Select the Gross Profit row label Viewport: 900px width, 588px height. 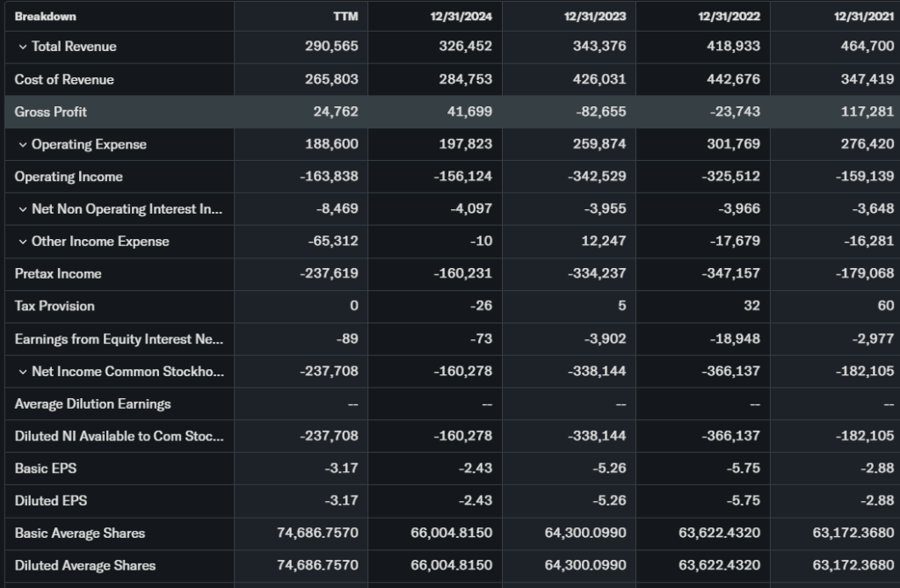51,112
